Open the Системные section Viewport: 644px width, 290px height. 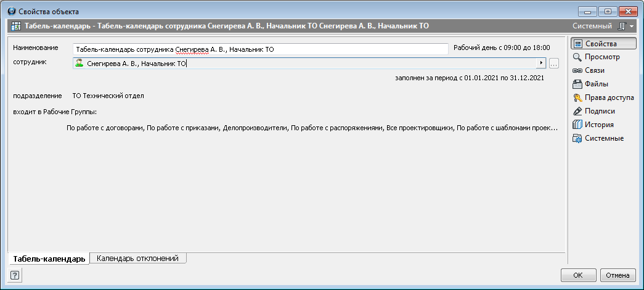pyautogui.click(x=598, y=138)
